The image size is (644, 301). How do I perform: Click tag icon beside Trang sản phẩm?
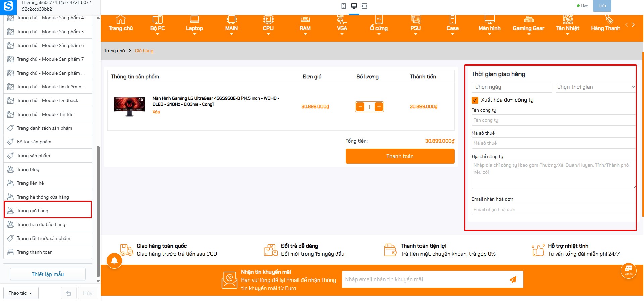coord(11,156)
